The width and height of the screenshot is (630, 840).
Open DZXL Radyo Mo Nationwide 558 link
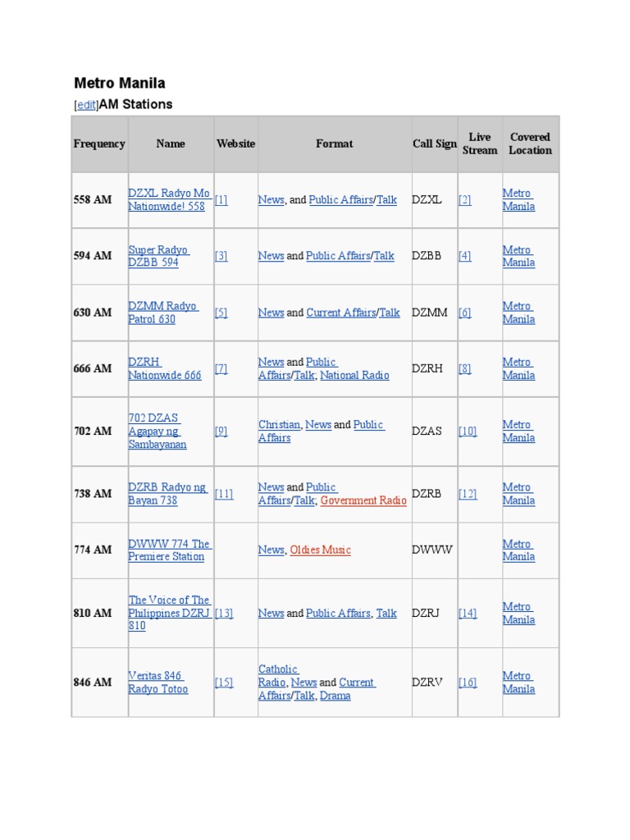[x=169, y=199]
